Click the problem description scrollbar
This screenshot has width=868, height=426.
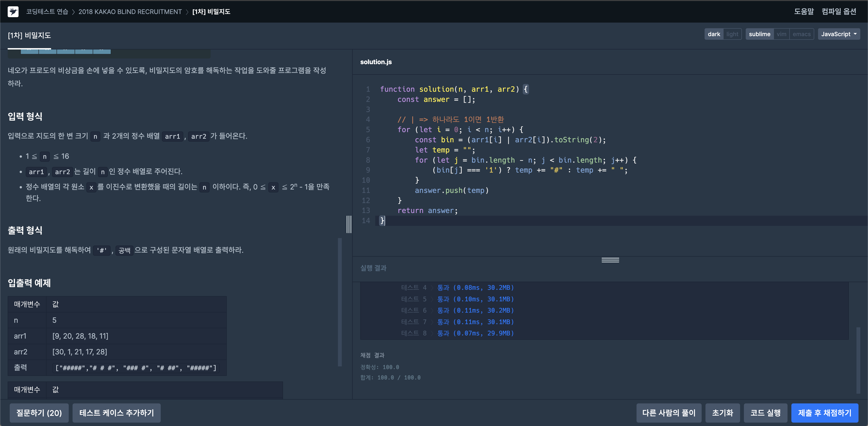(x=340, y=302)
